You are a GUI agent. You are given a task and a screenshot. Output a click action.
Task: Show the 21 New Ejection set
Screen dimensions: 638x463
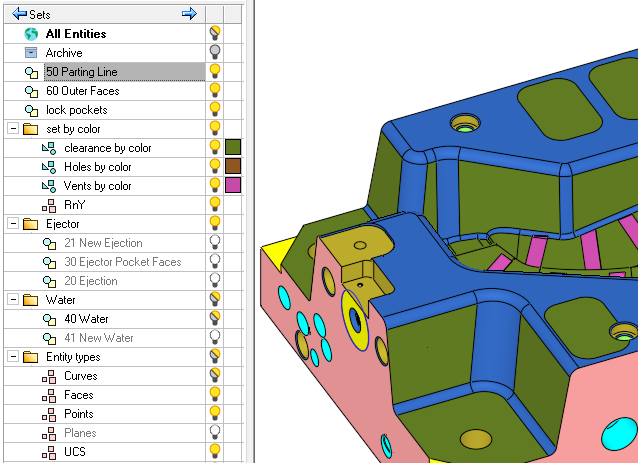click(x=214, y=243)
